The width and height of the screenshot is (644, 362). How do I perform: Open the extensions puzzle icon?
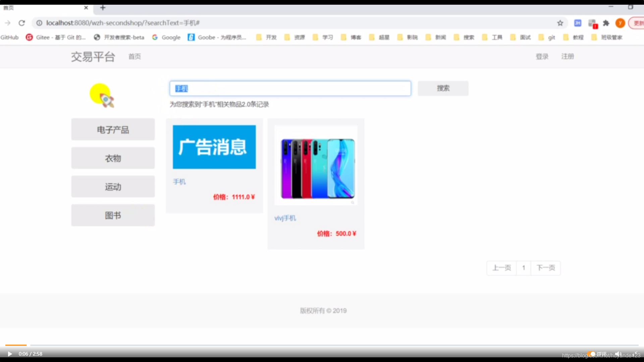(606, 23)
